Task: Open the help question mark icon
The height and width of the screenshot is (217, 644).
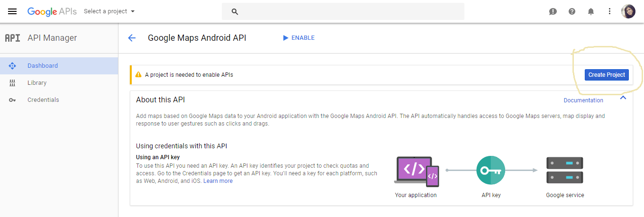Action: [572, 11]
